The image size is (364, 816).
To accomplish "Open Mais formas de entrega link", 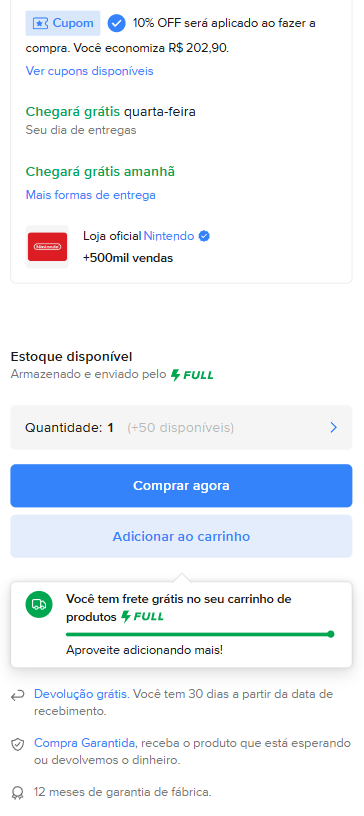I will pyautogui.click(x=91, y=195).
